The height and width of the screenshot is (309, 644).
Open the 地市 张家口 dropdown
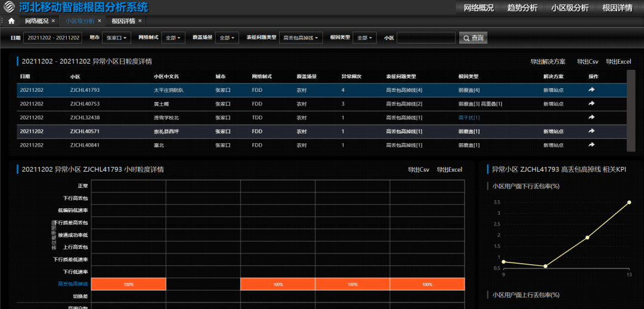(117, 38)
